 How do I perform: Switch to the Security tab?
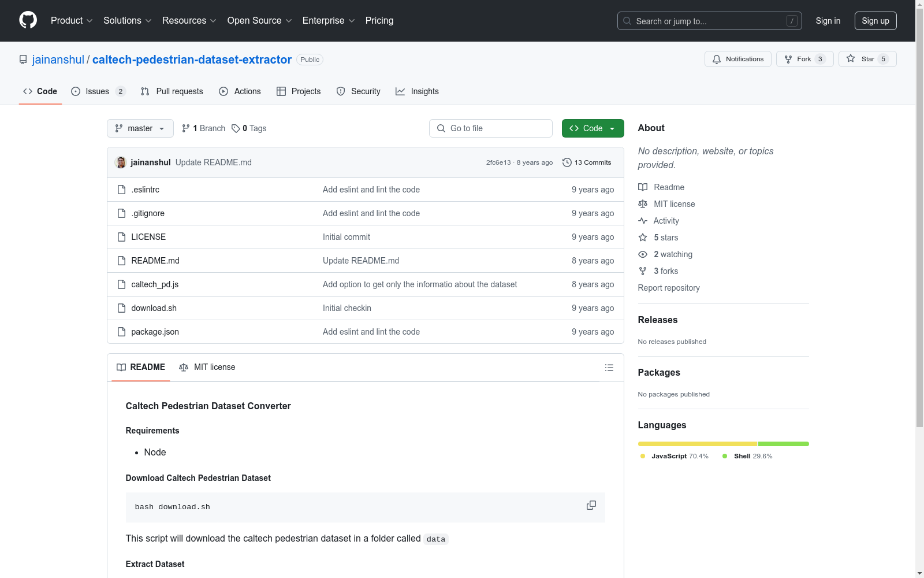[359, 91]
